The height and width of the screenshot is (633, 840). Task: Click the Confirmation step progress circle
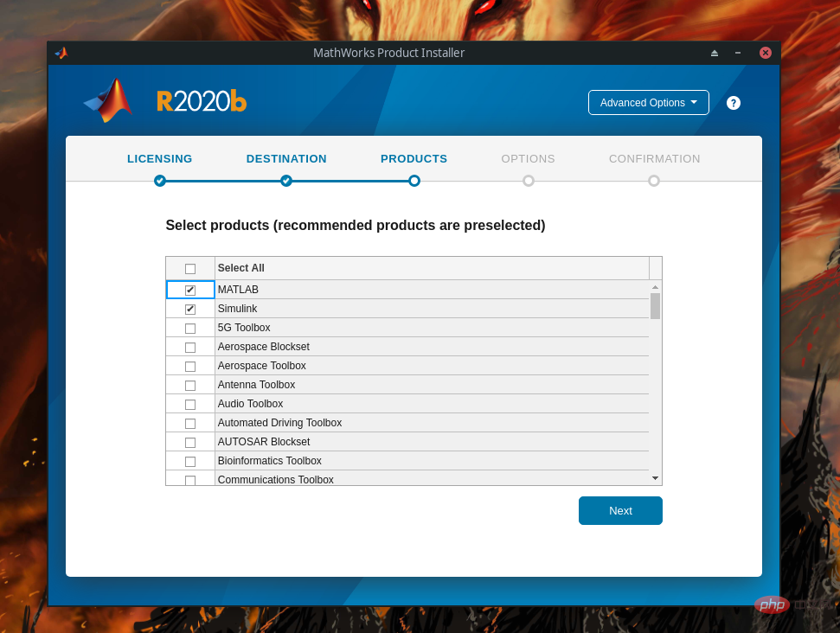653,181
